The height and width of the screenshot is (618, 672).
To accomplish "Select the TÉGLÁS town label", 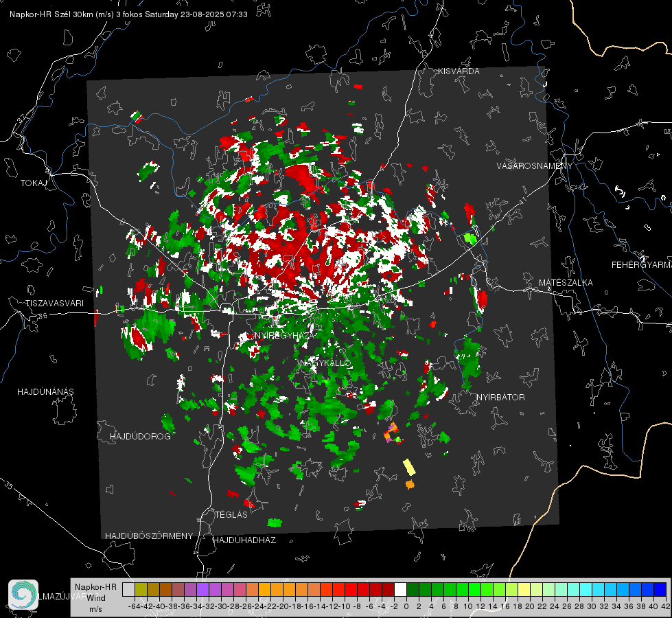I will tap(231, 515).
